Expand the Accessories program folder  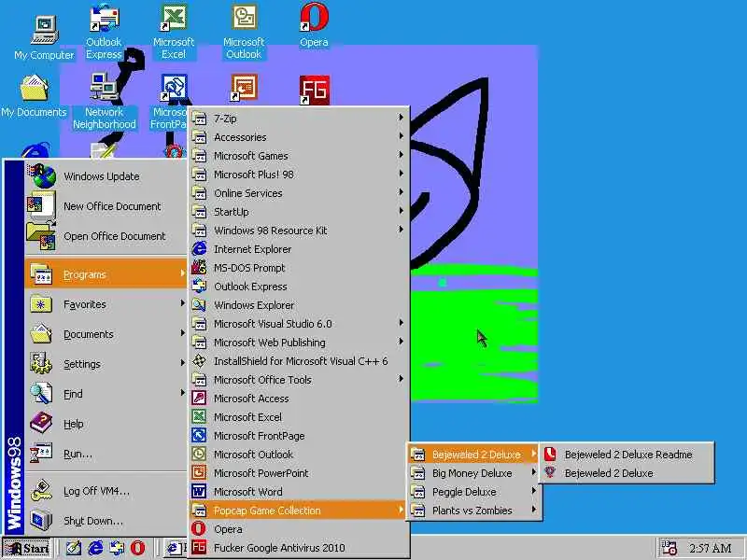tap(298, 137)
